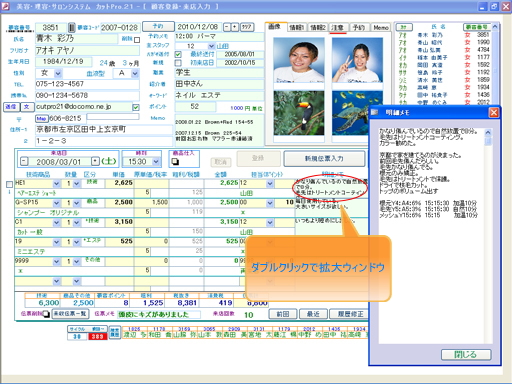512x384 pixels.
Task: Toggle the 削除 delete checkbox
Action: [x=137, y=40]
